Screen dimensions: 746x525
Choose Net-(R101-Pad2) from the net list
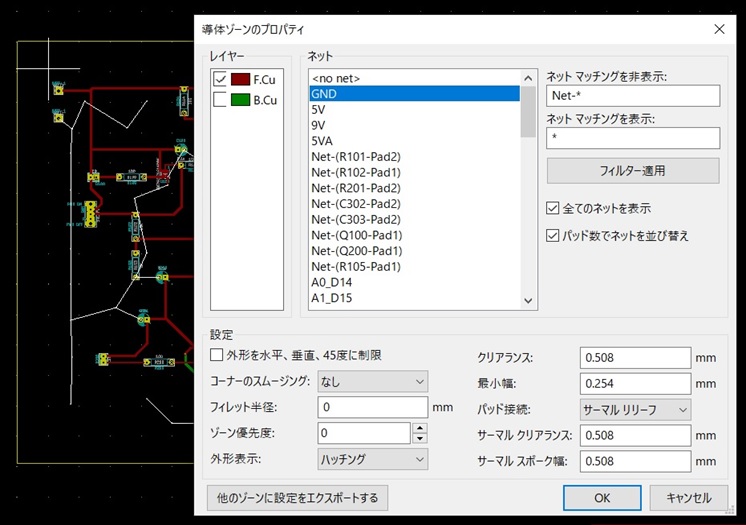click(x=355, y=157)
